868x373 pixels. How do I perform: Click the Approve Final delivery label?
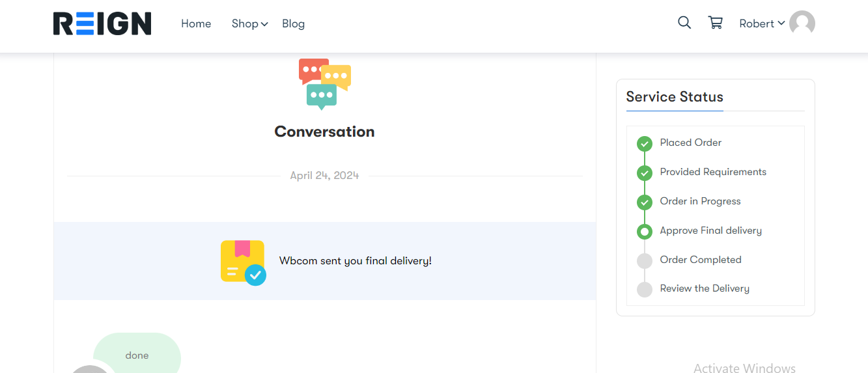[710, 230]
